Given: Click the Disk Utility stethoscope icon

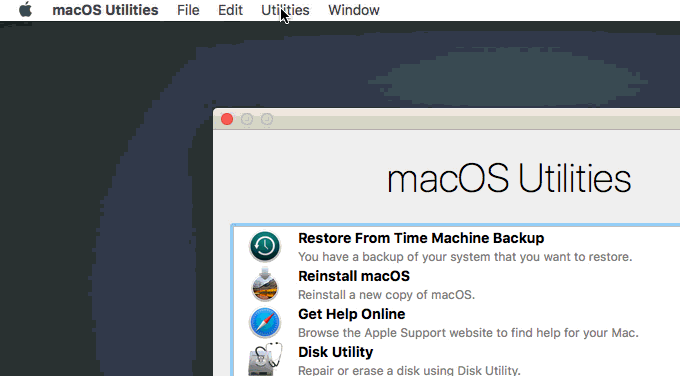Looking at the screenshot, I should [x=265, y=360].
